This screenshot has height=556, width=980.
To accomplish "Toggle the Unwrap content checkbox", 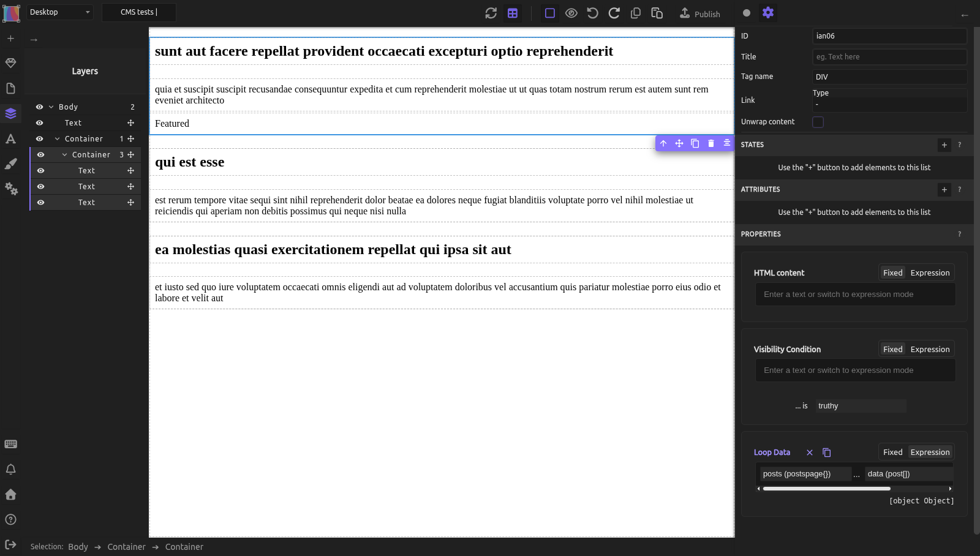I will pos(818,122).
